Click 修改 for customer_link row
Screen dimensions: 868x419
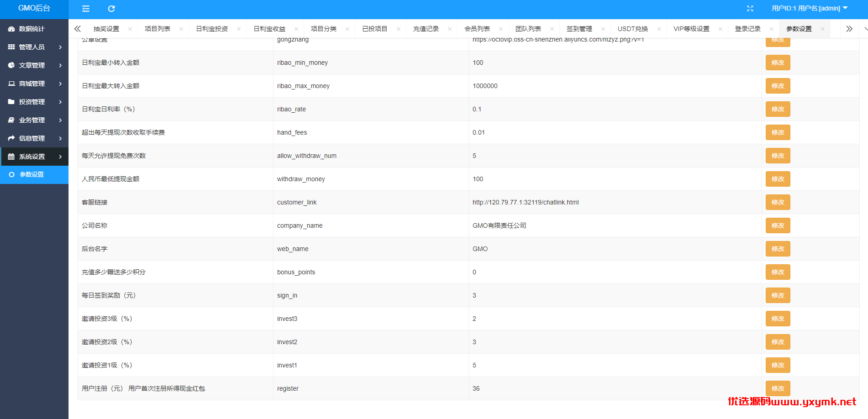pyautogui.click(x=778, y=202)
